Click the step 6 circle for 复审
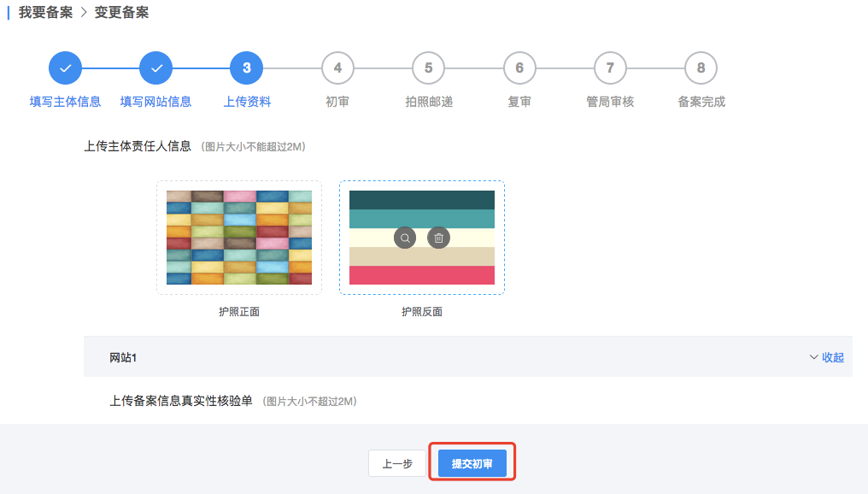 [x=519, y=68]
